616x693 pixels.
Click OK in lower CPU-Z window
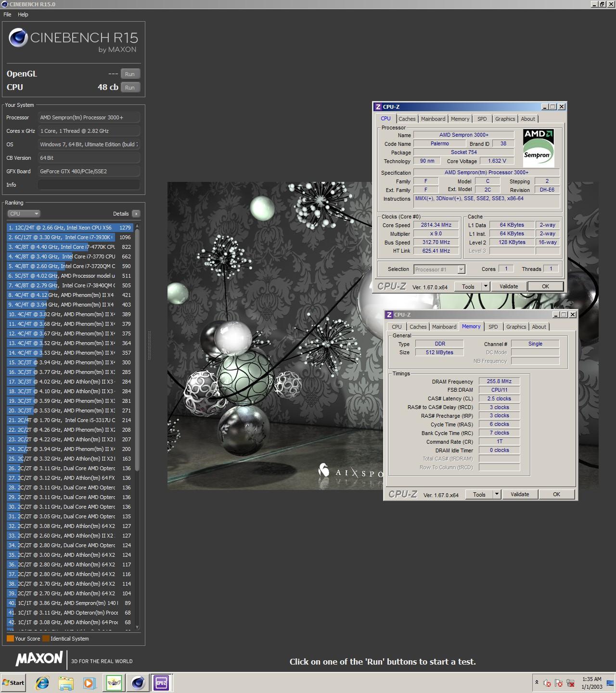(556, 494)
